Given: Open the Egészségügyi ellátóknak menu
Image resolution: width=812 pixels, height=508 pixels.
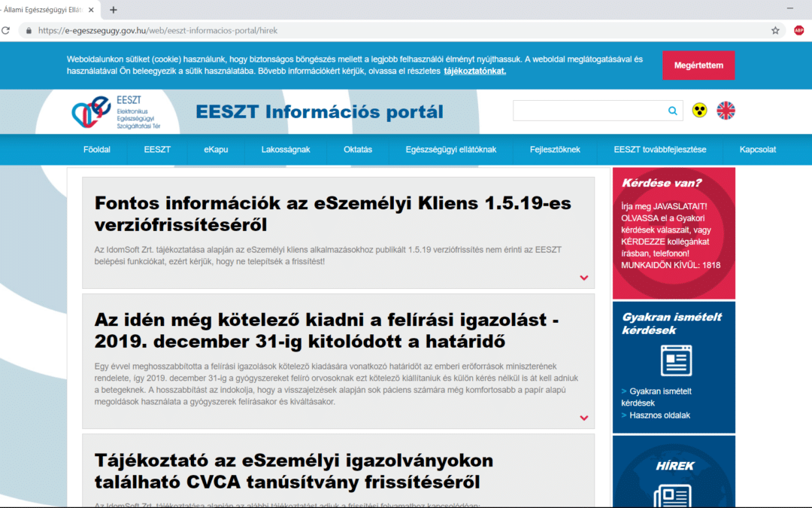Looking at the screenshot, I should pyautogui.click(x=450, y=150).
